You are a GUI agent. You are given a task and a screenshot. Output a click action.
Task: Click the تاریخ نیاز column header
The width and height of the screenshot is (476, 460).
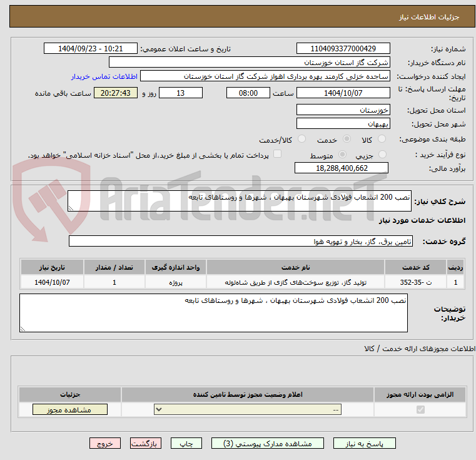click(x=52, y=267)
